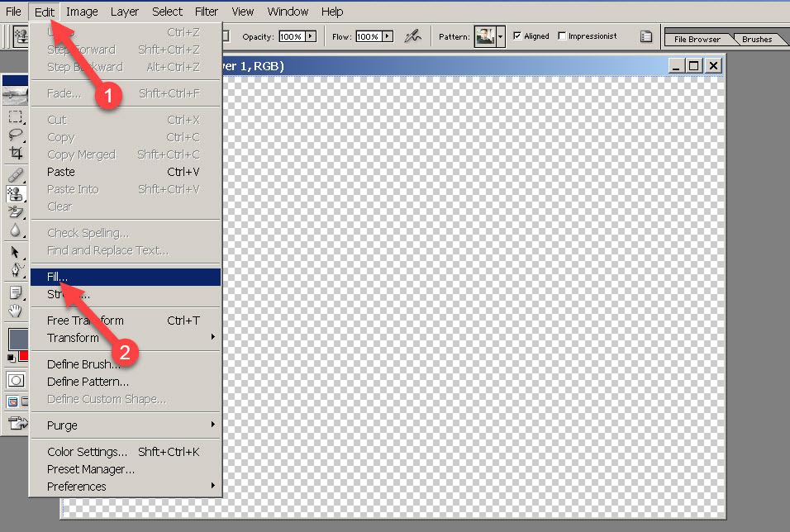Choose the Pattern Stamp tool
The height and width of the screenshot is (532, 790).
15,193
